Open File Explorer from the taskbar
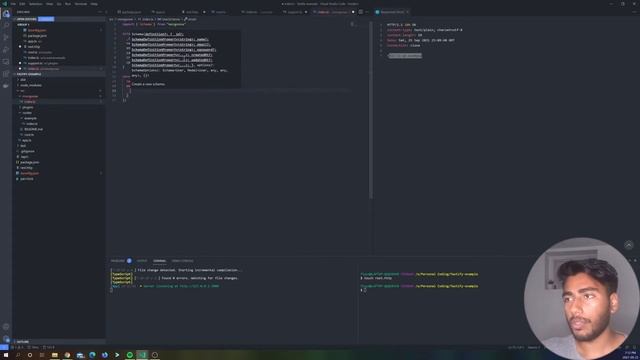 click(x=54, y=355)
